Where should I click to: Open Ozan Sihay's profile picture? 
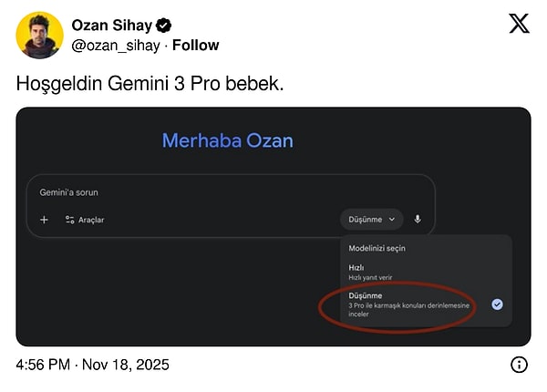point(40,35)
